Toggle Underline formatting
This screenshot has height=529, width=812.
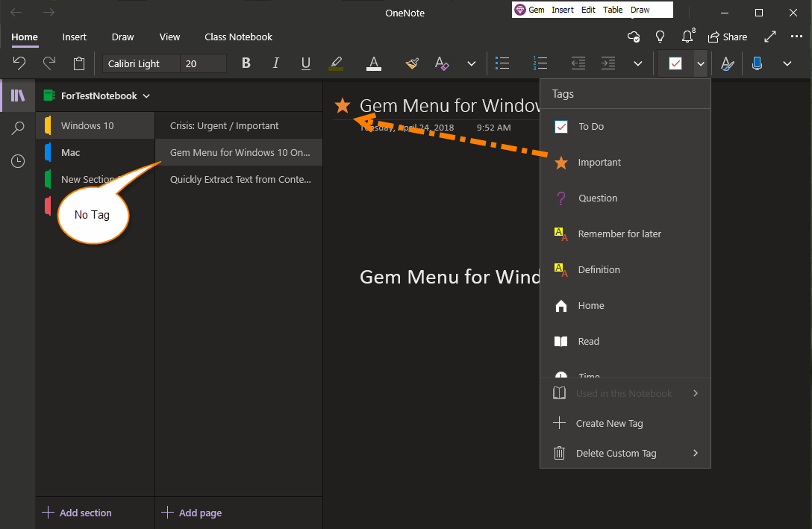coord(305,63)
